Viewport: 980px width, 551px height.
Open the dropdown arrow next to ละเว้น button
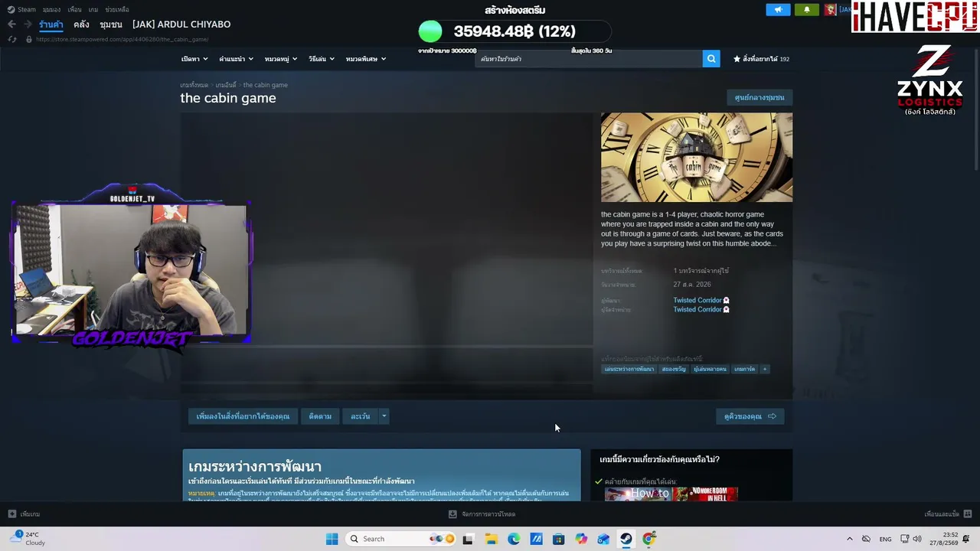coord(384,416)
